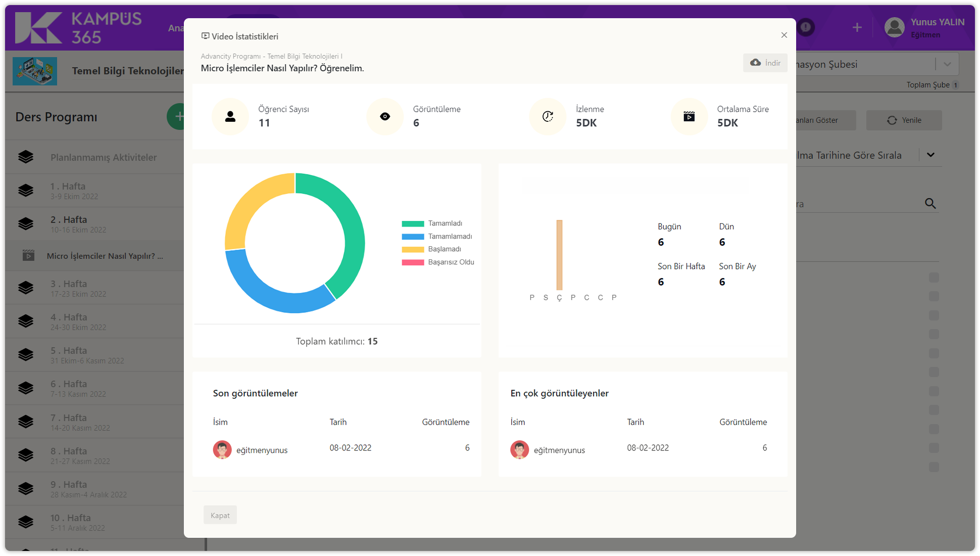Toggle Başlamadı legend entry

[444, 249]
